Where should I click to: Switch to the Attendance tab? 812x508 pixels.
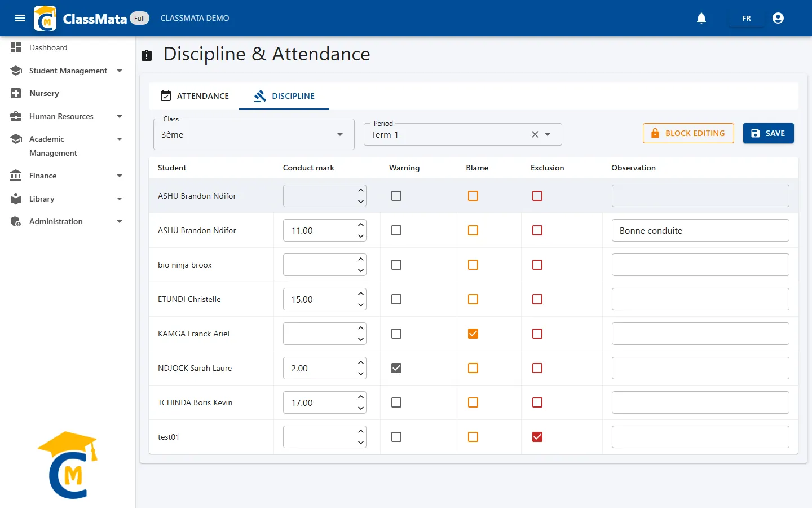pos(195,96)
